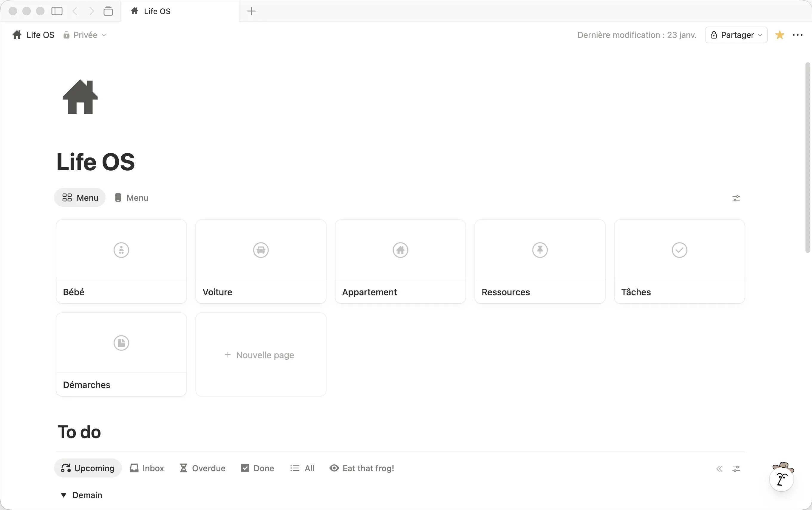Collapse the Demain group
The image size is (812, 510).
(x=64, y=495)
